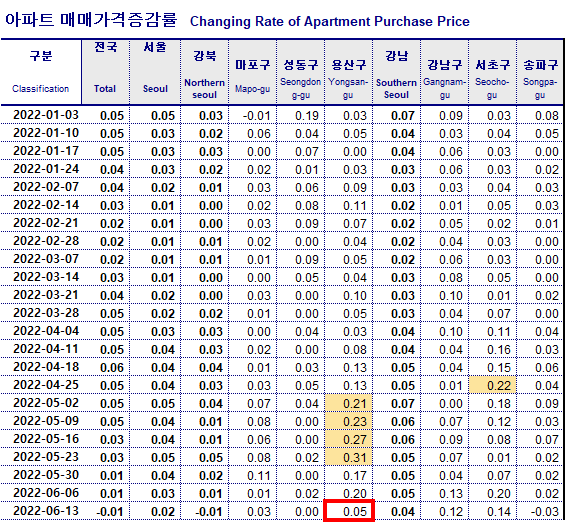Click highlighted Yongsan-gu value 0.21
The image size is (565, 522).
pyautogui.click(x=348, y=403)
